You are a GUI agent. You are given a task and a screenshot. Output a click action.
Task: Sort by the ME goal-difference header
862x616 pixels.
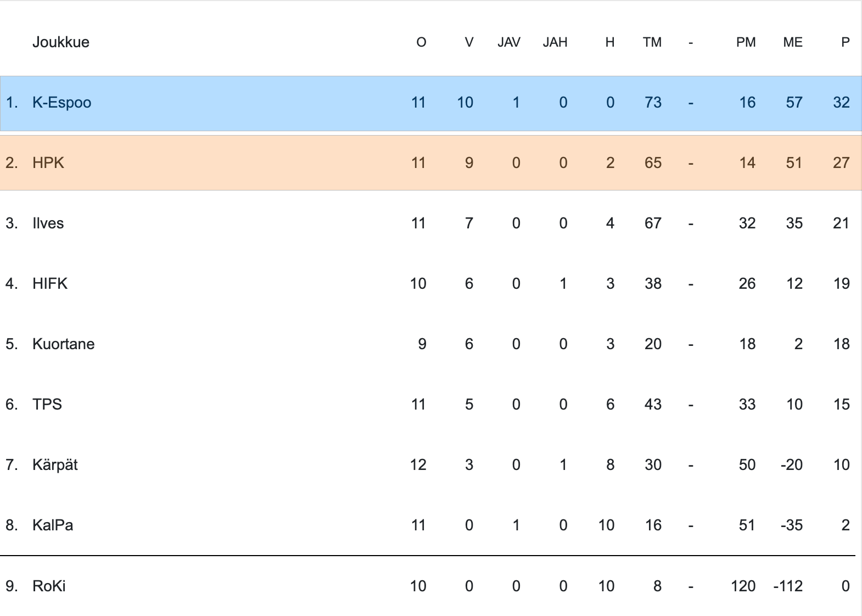click(x=793, y=42)
